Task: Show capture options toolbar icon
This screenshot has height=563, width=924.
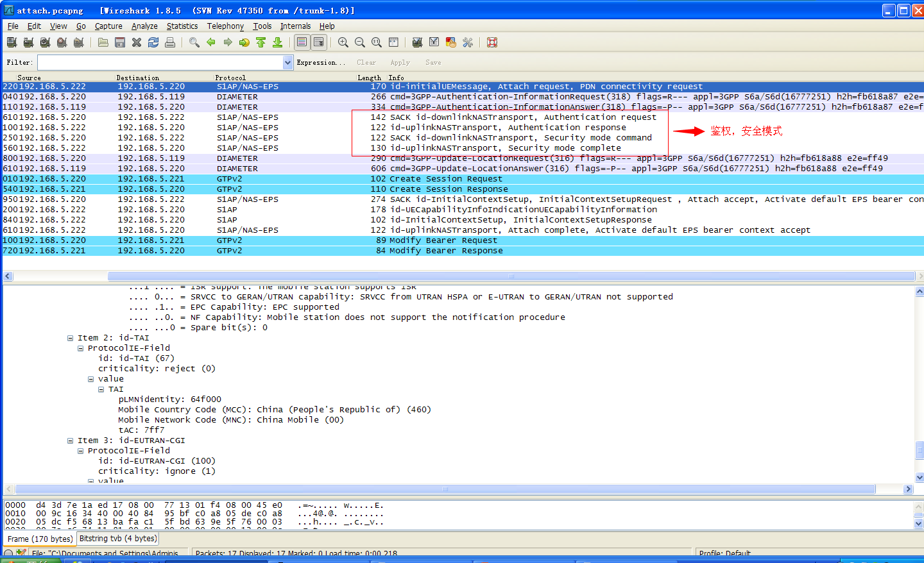Action: point(28,42)
